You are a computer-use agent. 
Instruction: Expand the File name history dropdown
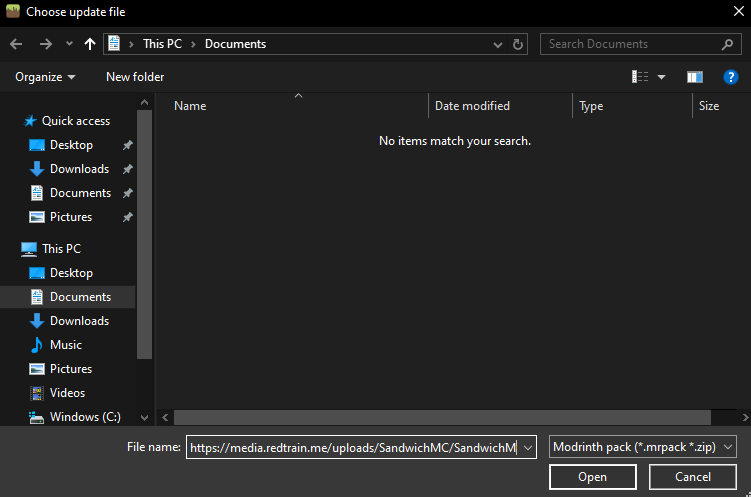528,448
